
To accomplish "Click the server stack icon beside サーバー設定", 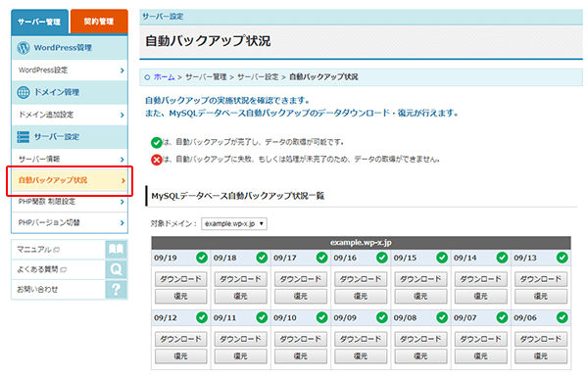I will tap(24, 137).
